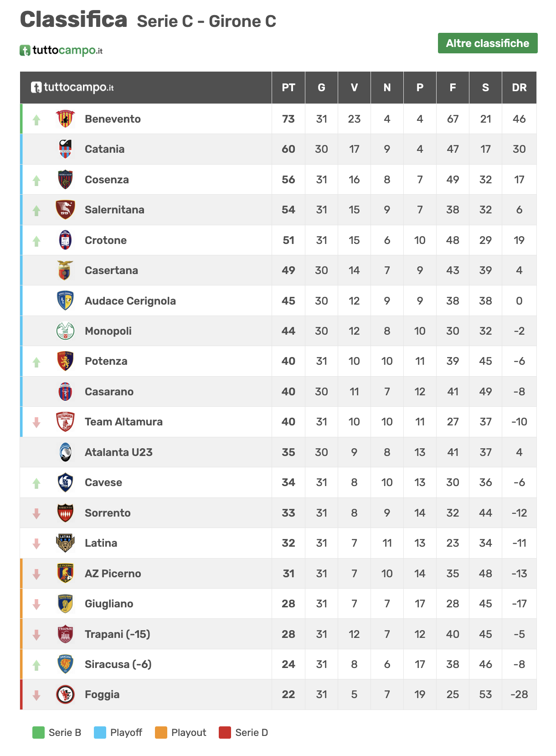The image size is (556, 756).
Task: Click Cosenza's green up arrow
Action: [36, 181]
